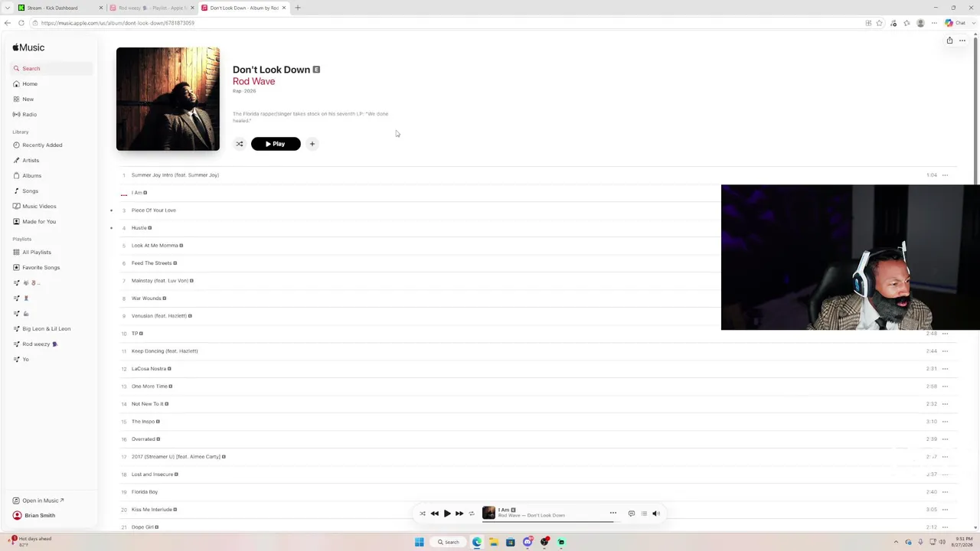
Task: Open more options in the player bar
Action: click(x=612, y=513)
